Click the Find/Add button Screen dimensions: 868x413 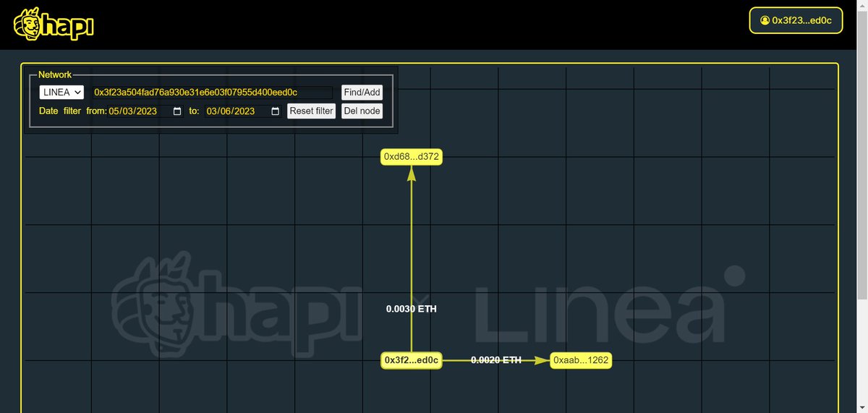(x=362, y=93)
